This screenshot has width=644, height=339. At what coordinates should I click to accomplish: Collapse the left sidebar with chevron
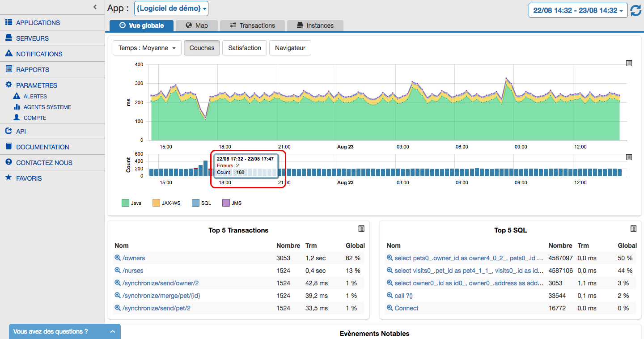[95, 7]
